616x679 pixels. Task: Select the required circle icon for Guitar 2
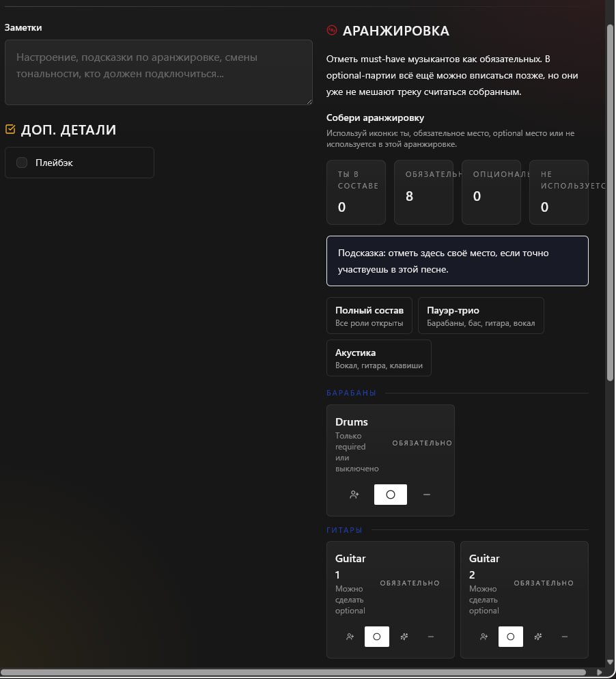tap(510, 637)
